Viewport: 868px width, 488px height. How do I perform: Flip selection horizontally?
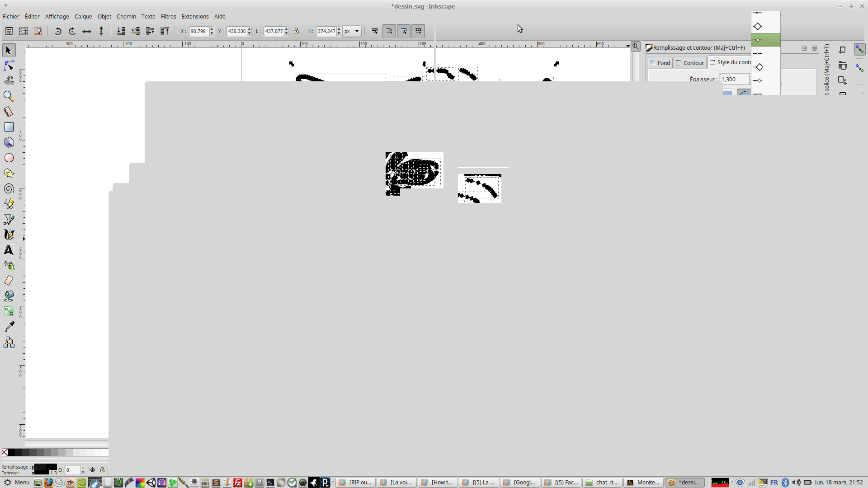tap(87, 31)
